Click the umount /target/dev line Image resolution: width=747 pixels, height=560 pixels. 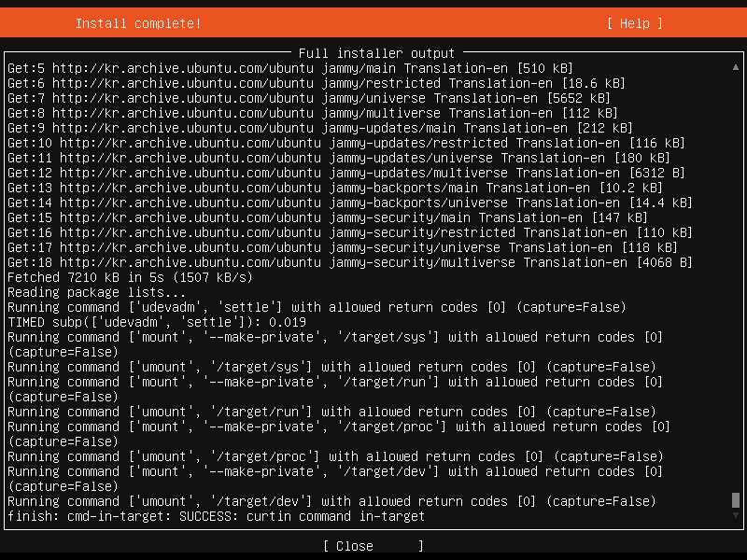click(x=331, y=501)
